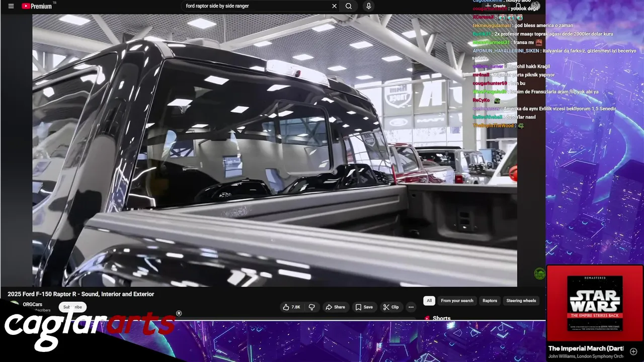Open the three-dot more actions menu

411,307
